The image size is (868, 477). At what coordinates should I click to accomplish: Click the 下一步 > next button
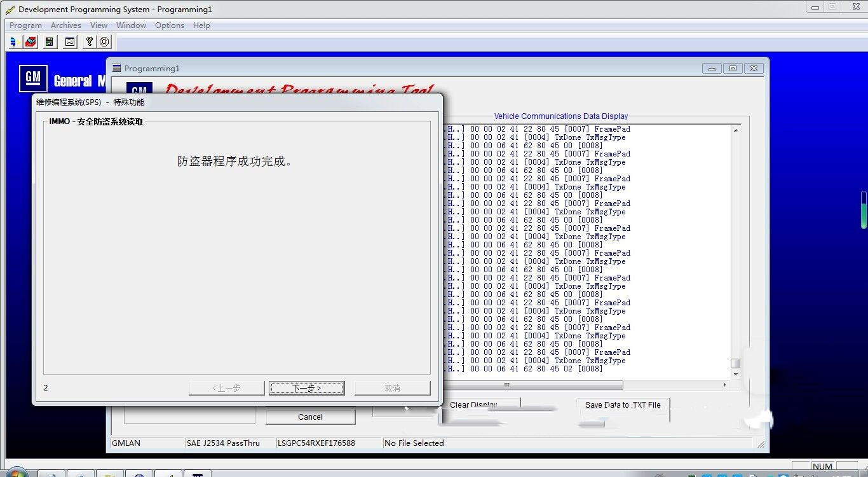(307, 388)
